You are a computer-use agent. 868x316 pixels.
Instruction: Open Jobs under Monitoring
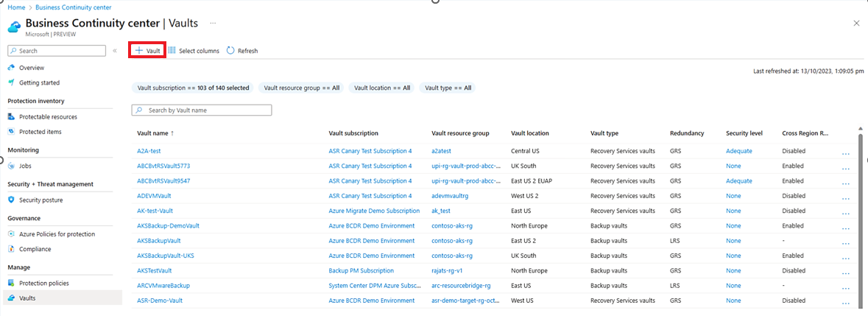tap(26, 166)
